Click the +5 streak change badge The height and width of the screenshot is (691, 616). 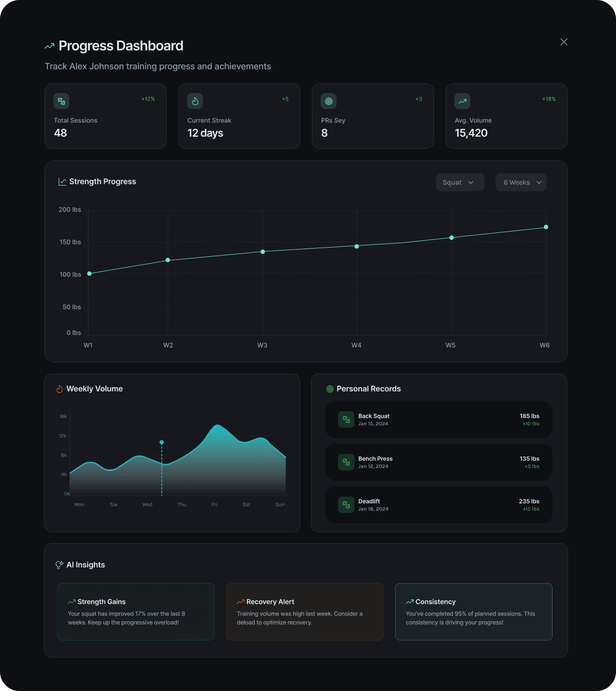pos(285,99)
